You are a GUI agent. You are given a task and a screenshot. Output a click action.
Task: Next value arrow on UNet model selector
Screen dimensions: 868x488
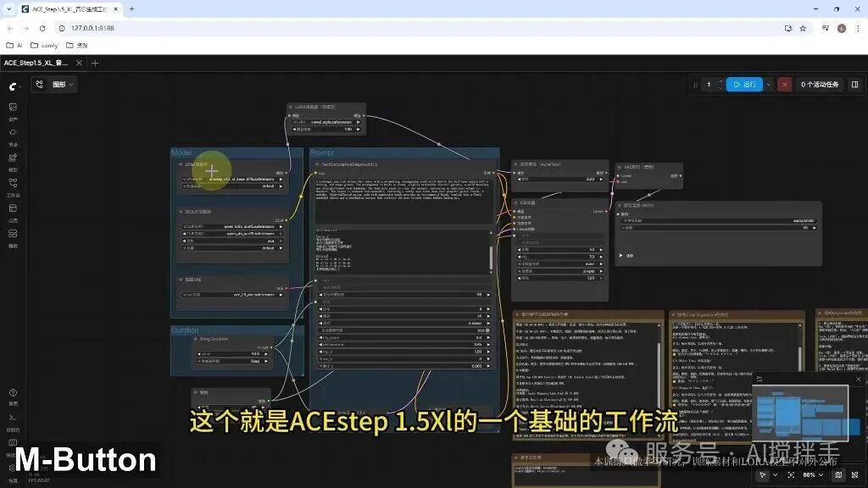tap(281, 180)
